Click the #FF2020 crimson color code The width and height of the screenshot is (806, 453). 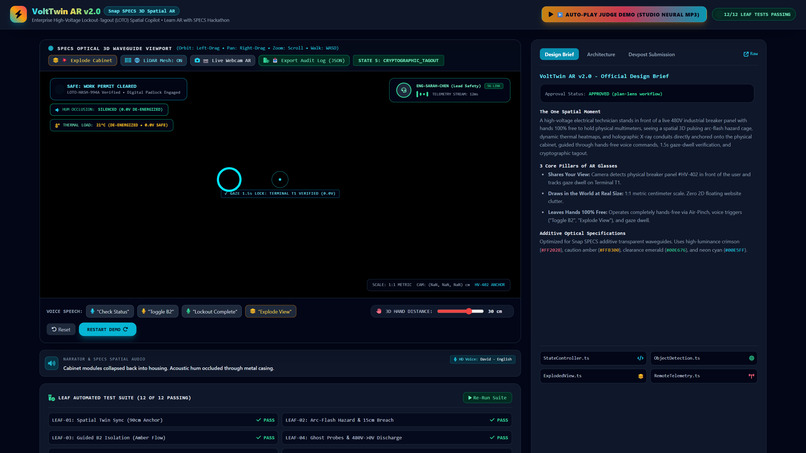551,250
